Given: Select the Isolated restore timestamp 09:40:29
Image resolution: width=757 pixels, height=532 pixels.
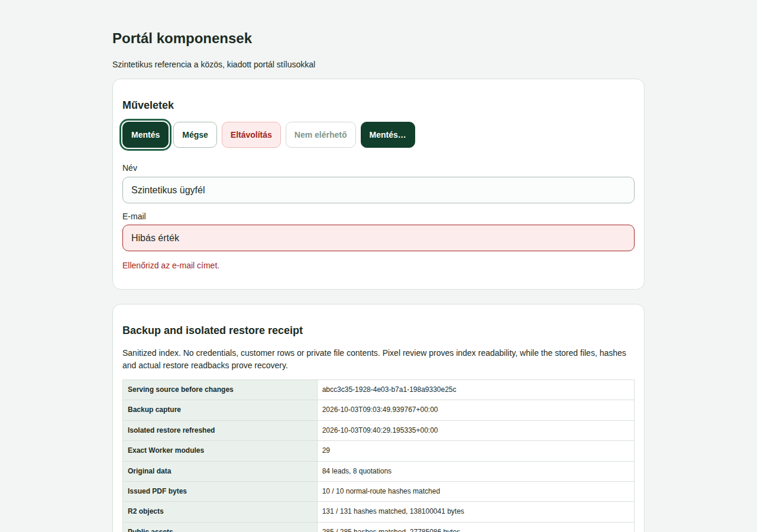Looking at the screenshot, I should click(x=380, y=430).
